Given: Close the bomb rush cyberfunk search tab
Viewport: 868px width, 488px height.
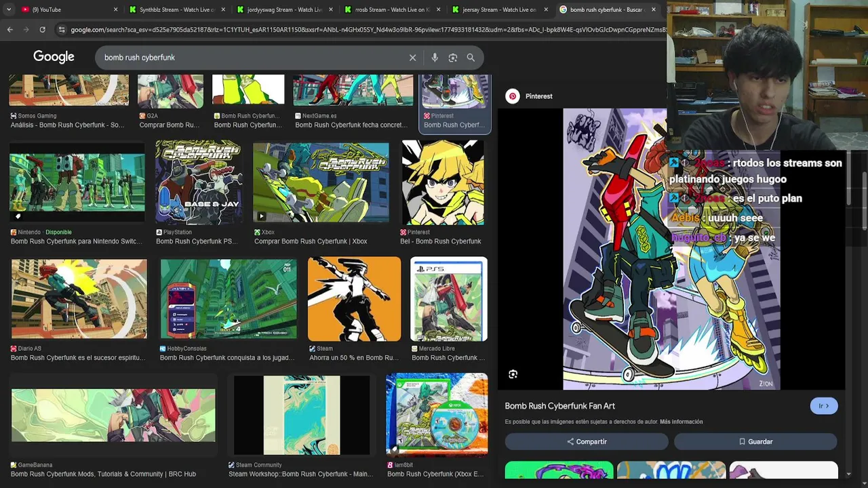Looking at the screenshot, I should pyautogui.click(x=653, y=9).
